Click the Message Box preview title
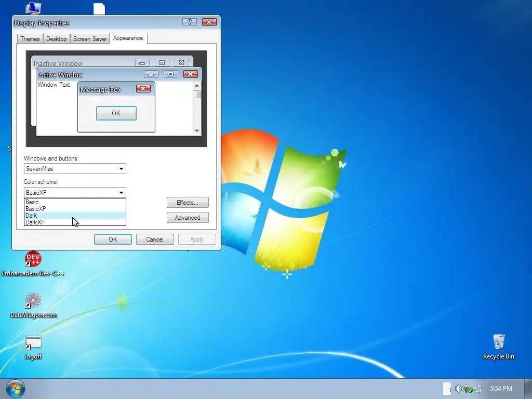The width and height of the screenshot is (532, 399). pos(101,89)
